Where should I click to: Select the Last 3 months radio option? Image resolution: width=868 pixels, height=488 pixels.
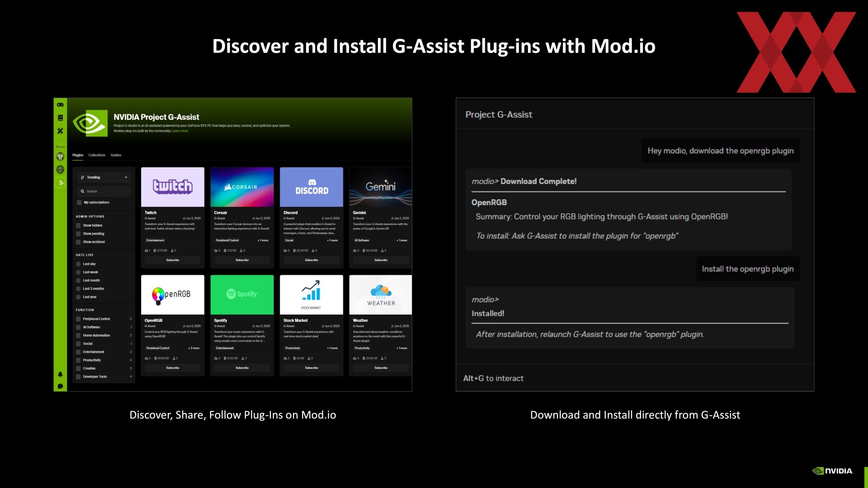pyautogui.click(x=78, y=289)
